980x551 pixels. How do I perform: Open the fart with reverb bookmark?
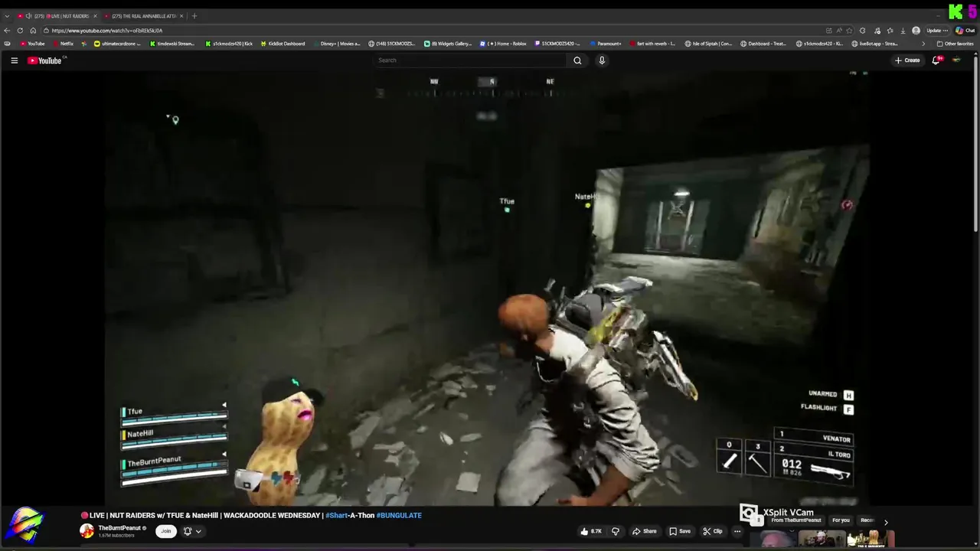(x=653, y=44)
